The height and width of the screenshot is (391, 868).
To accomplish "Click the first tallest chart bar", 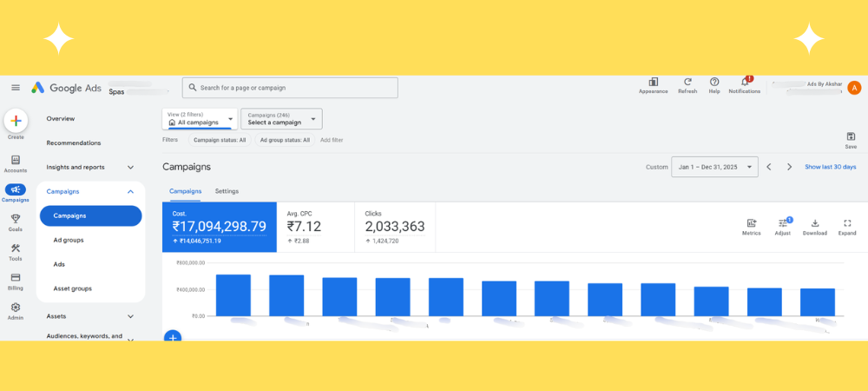I will coord(233,295).
